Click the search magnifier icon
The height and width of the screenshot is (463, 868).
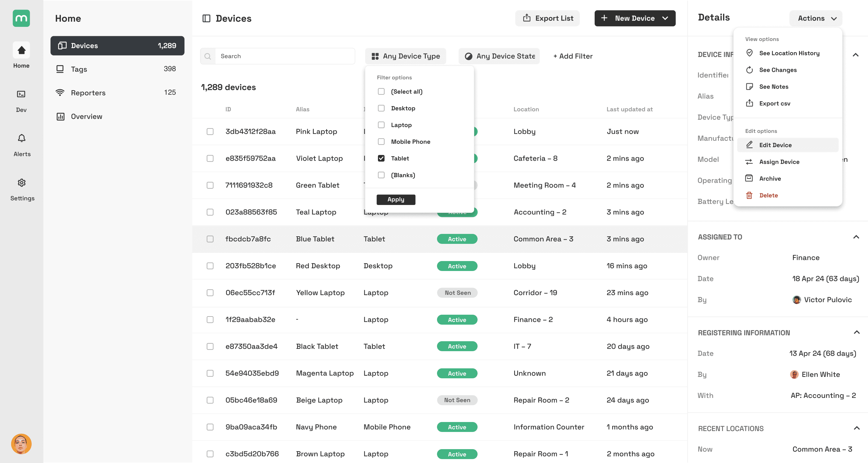click(x=208, y=56)
